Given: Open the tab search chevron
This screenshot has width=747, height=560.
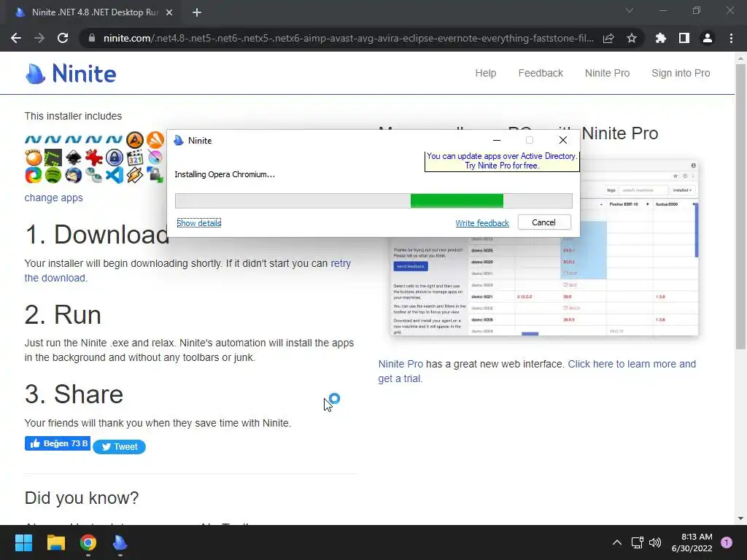Looking at the screenshot, I should point(630,10).
